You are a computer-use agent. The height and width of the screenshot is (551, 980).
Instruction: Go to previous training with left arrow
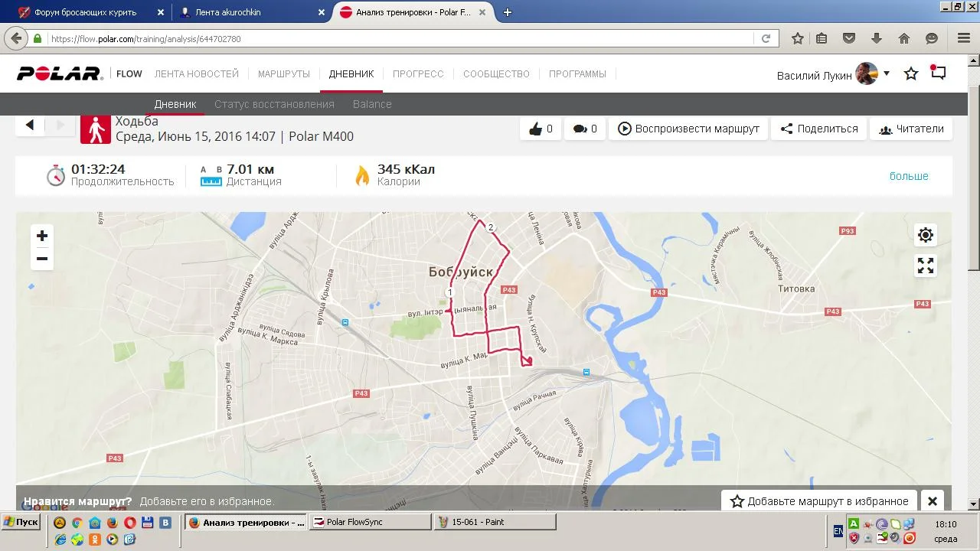click(x=30, y=125)
